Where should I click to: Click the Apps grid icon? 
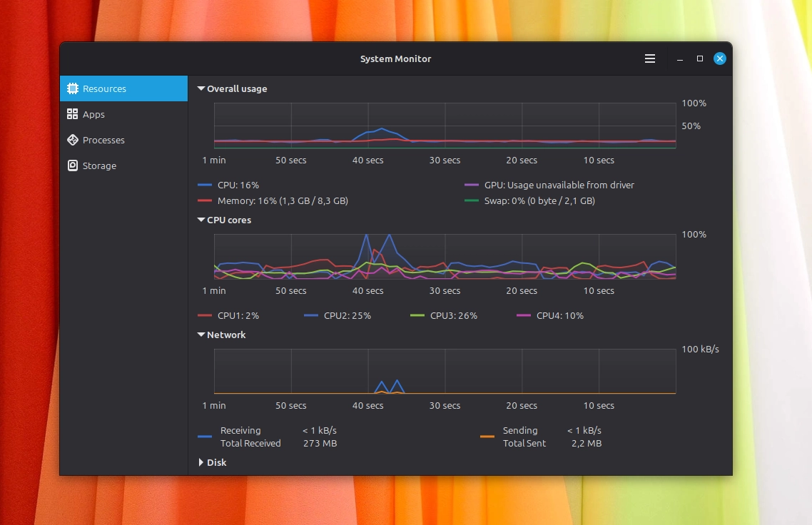click(73, 114)
